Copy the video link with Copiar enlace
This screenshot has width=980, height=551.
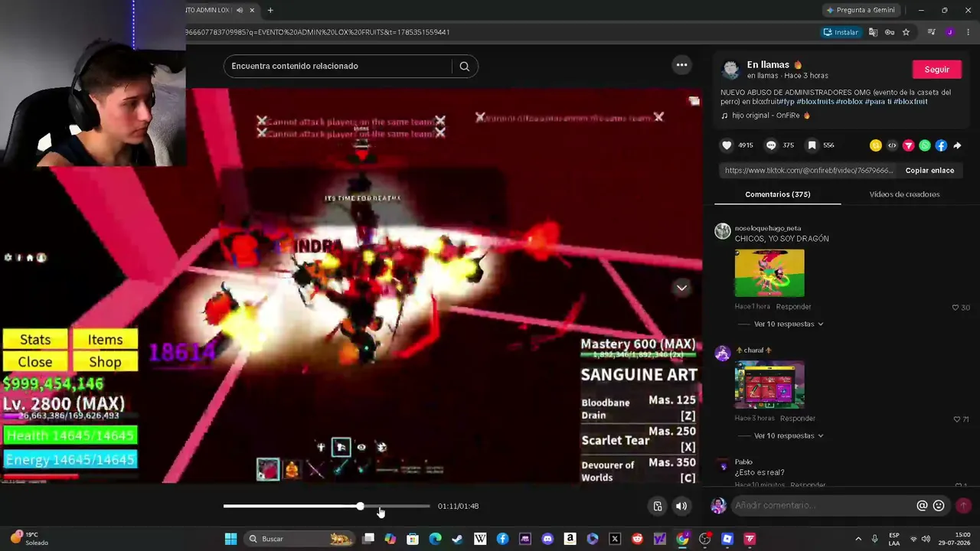tap(929, 171)
